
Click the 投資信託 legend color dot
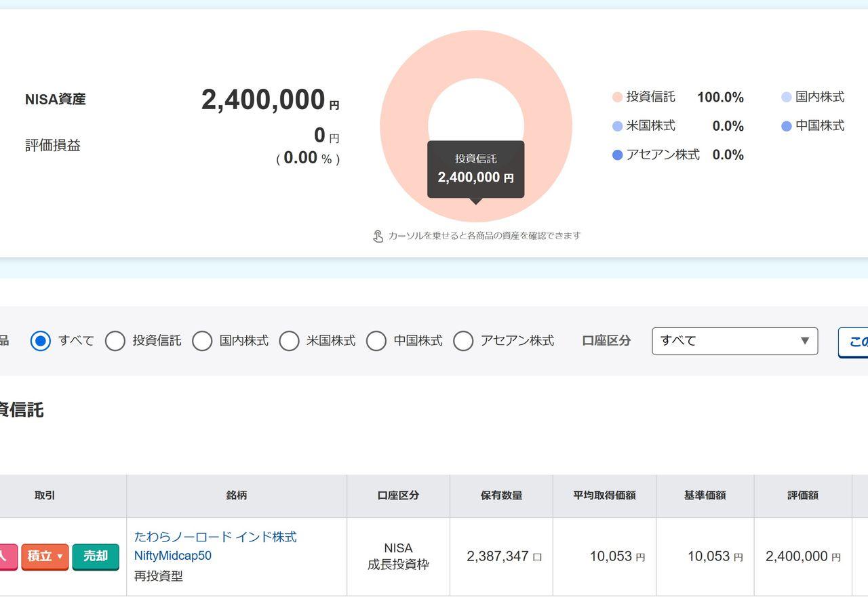tap(617, 97)
